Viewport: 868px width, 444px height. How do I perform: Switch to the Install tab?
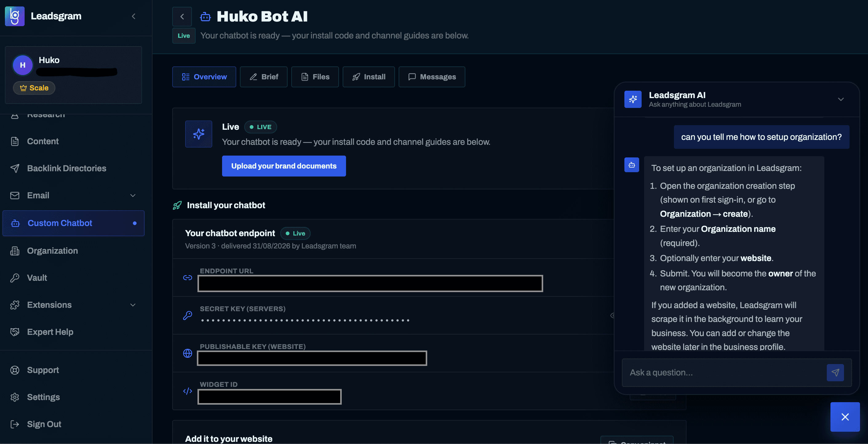click(368, 77)
